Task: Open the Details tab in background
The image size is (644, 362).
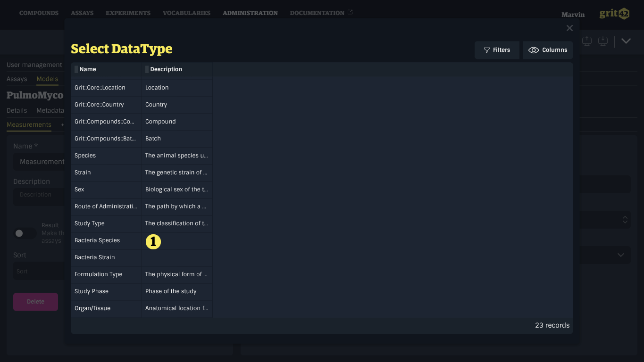Action: coord(17,110)
